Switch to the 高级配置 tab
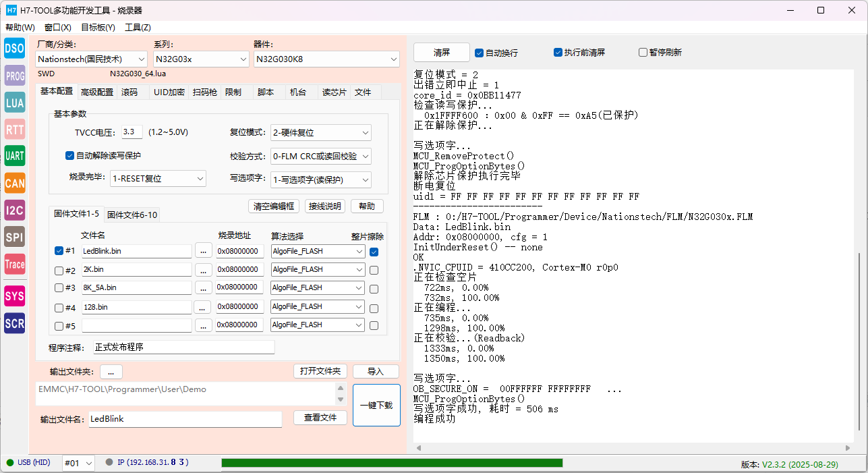This screenshot has width=868, height=473. pos(97,92)
